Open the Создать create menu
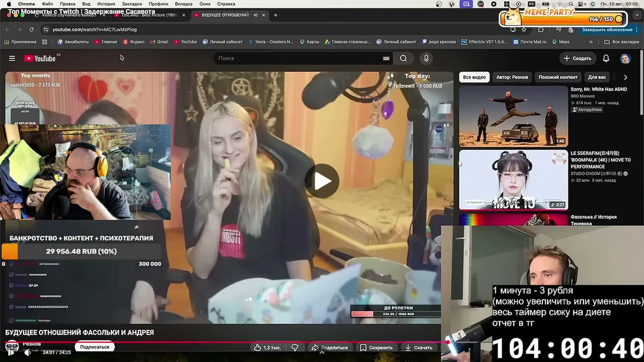Screen dimensions: 644x362 click(578, 58)
